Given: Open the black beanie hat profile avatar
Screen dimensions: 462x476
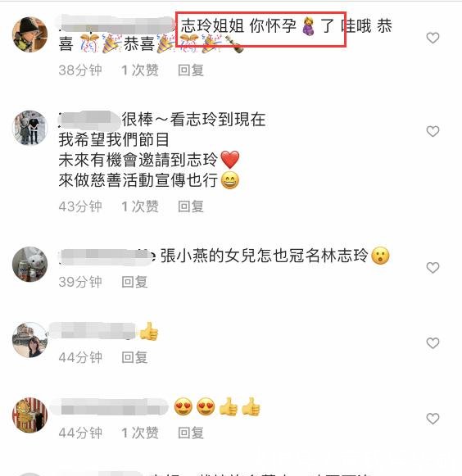Looking at the screenshot, I should pyautogui.click(x=29, y=34).
